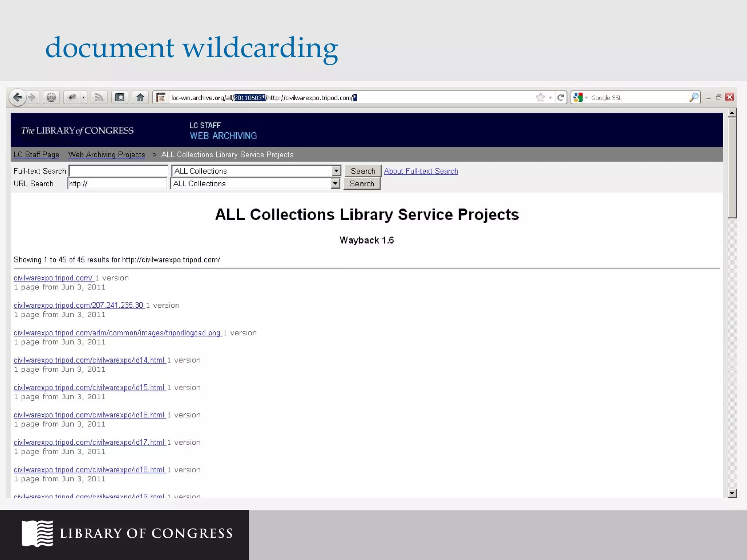Open the Web Archiving Projects breadcrumb link

[x=107, y=155]
